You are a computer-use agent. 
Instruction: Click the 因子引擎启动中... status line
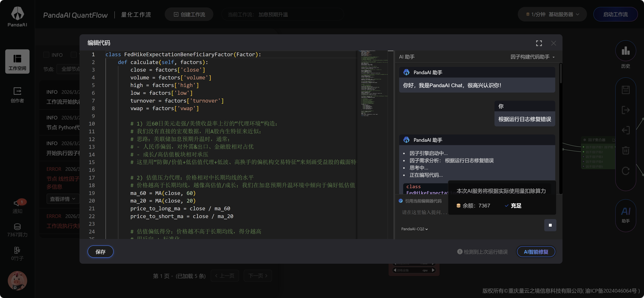(x=428, y=153)
